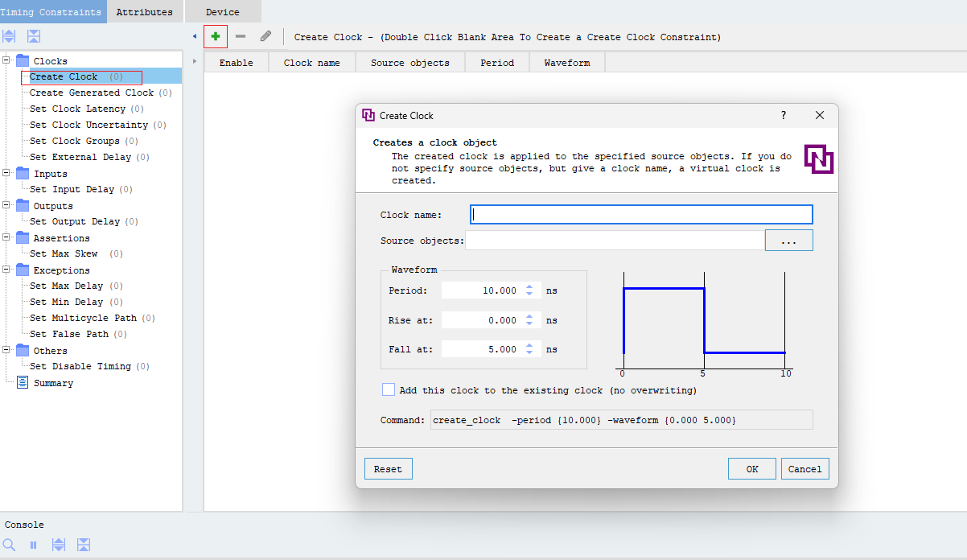Remove a constraint with the minus icon
This screenshot has height=560, width=967.
241,36
